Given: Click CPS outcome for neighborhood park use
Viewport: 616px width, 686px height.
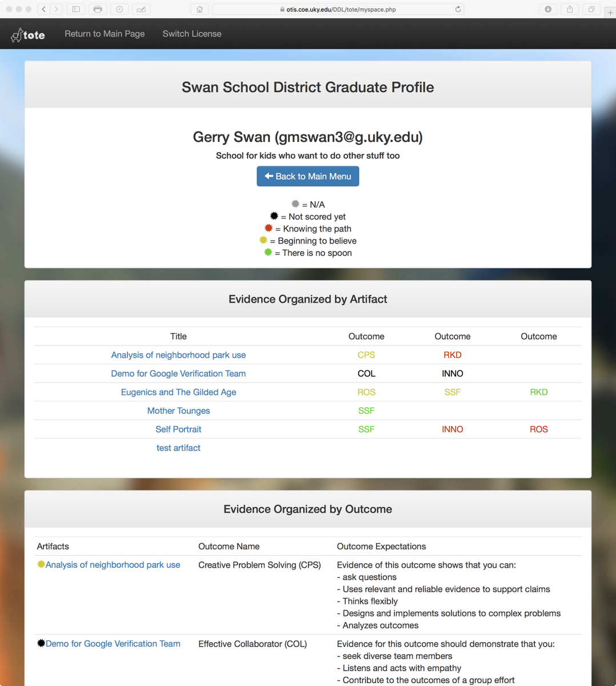Looking at the screenshot, I should click(366, 355).
